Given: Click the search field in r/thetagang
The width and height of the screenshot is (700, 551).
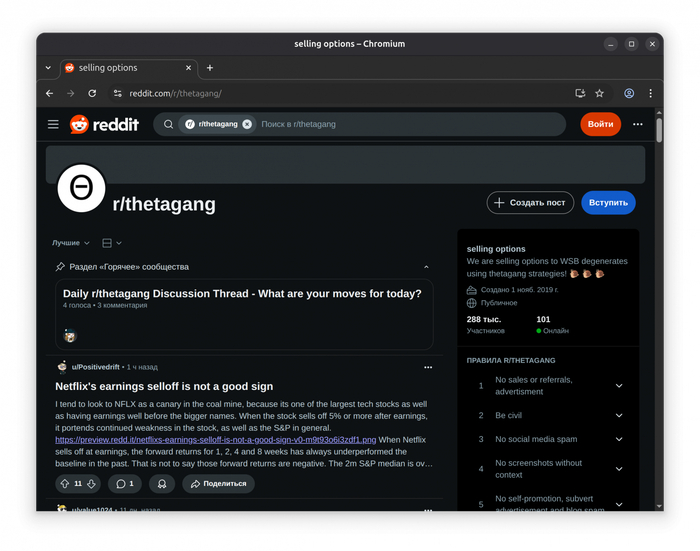Looking at the screenshot, I should (x=400, y=124).
